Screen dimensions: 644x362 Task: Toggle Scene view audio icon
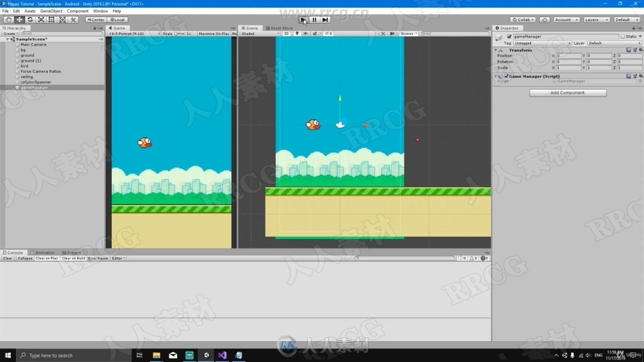coord(305,34)
